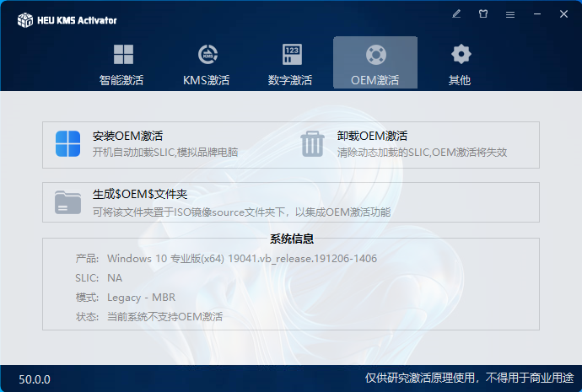Minimize the HEU KMS Activator window
Image resolution: width=582 pixels, height=392 pixels.
pyautogui.click(x=536, y=14)
